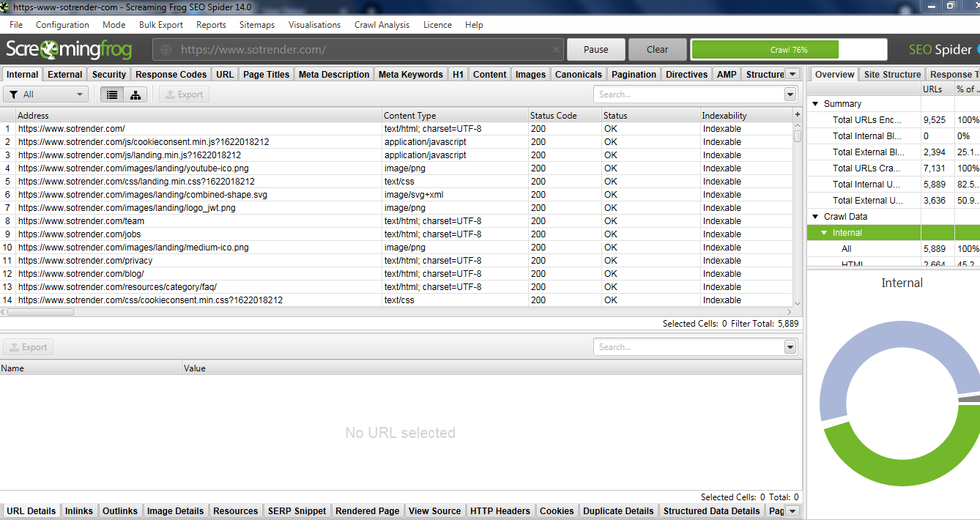Click the plus icon to add columns
The image size is (980, 520).
798,115
